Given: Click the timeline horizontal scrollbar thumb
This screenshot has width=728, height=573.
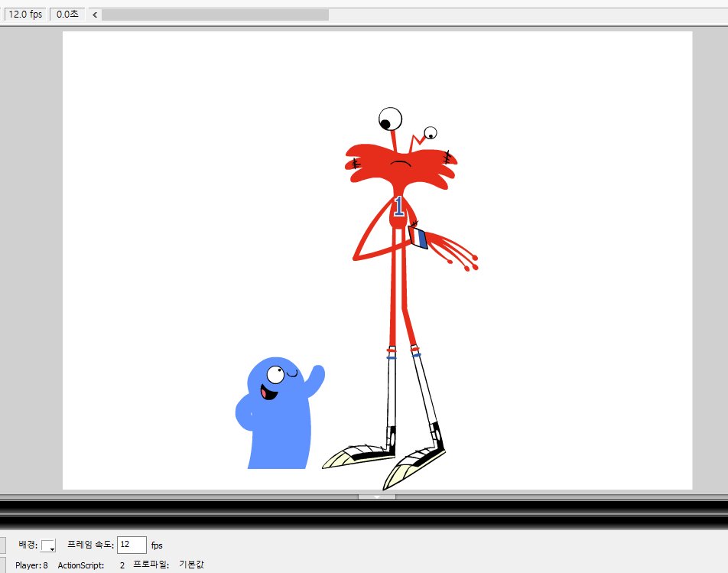Looking at the screenshot, I should 215,15.
